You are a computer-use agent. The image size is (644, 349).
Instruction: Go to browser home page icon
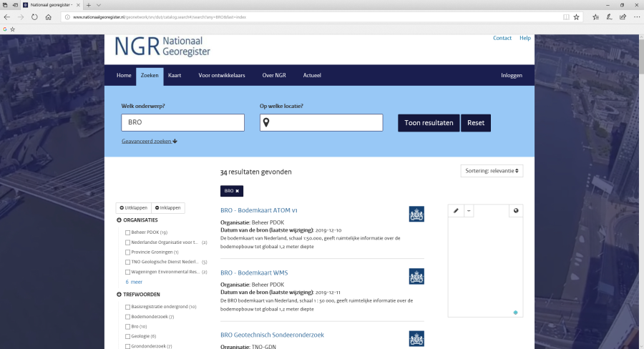(x=48, y=16)
